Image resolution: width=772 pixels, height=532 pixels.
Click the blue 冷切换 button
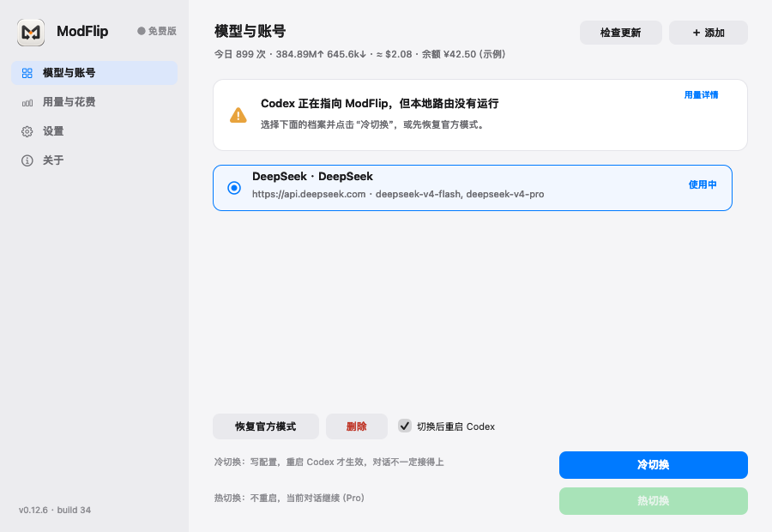tap(654, 465)
